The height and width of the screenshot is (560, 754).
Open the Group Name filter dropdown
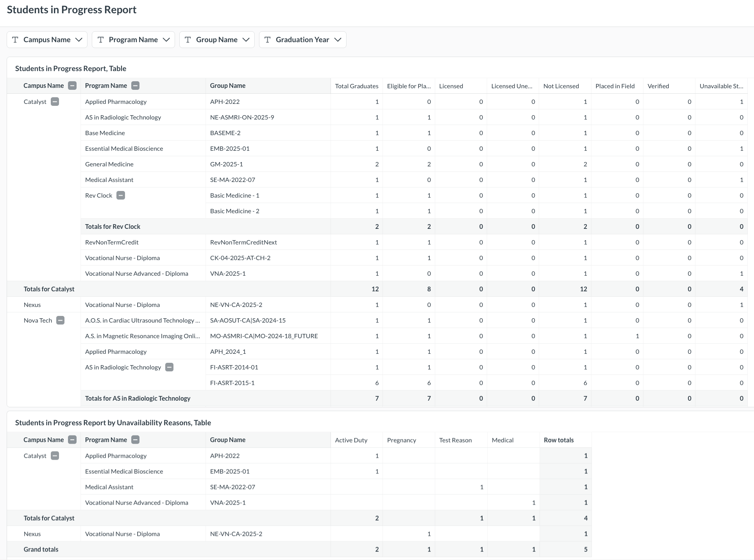(x=217, y=40)
